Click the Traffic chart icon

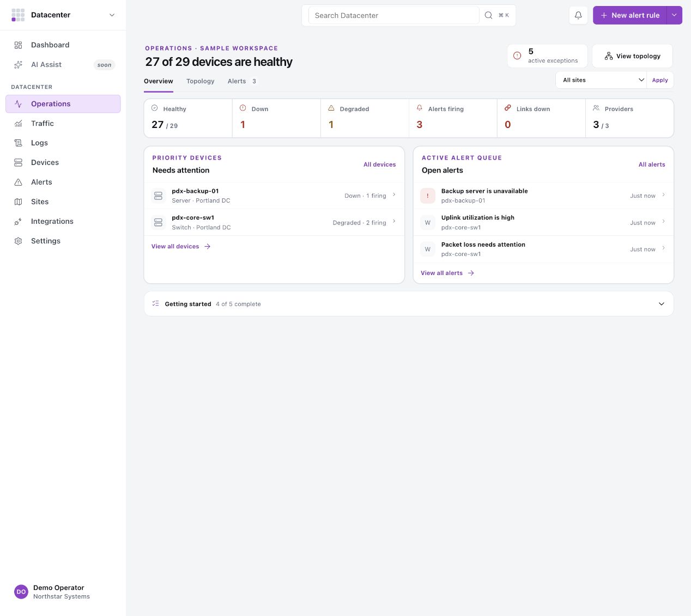[x=18, y=124]
